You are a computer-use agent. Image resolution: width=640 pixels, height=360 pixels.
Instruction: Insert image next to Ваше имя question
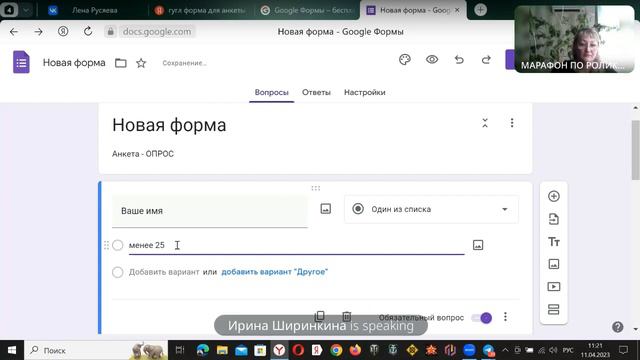click(x=325, y=209)
